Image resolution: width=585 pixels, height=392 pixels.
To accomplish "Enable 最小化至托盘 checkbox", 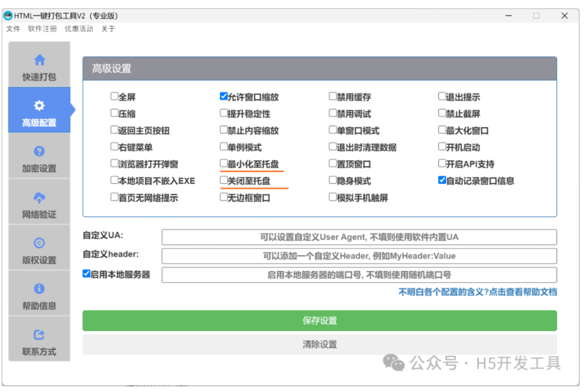I will [224, 164].
